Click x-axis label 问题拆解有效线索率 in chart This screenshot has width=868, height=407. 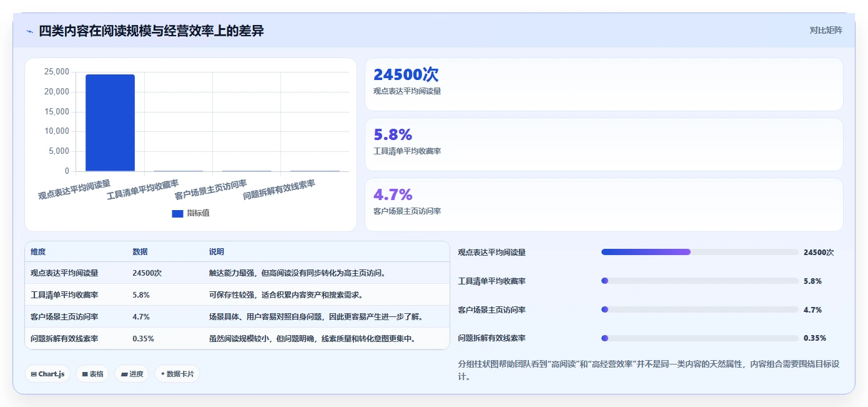pos(279,189)
